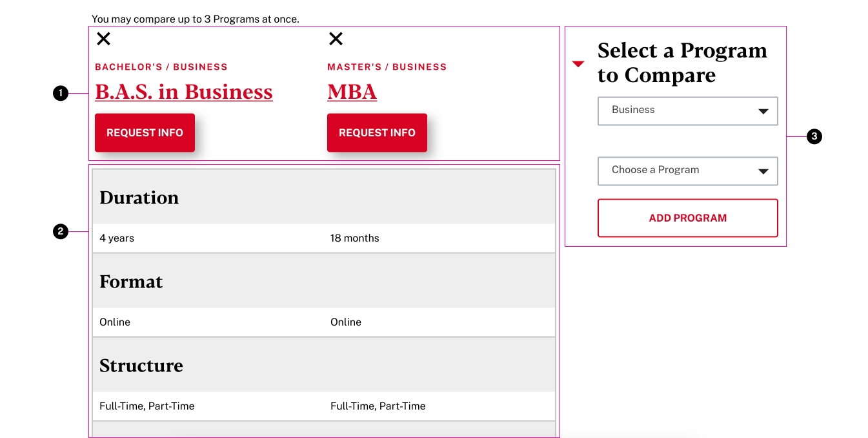868x438 pixels.
Task: Request info for the MBA program
Action: pos(377,132)
